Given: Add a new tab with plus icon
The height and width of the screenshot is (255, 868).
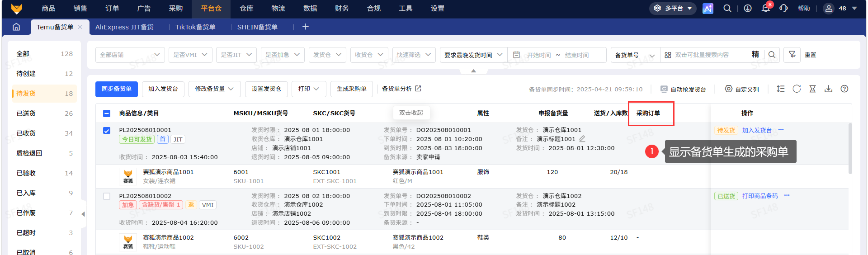Looking at the screenshot, I should pos(306,27).
